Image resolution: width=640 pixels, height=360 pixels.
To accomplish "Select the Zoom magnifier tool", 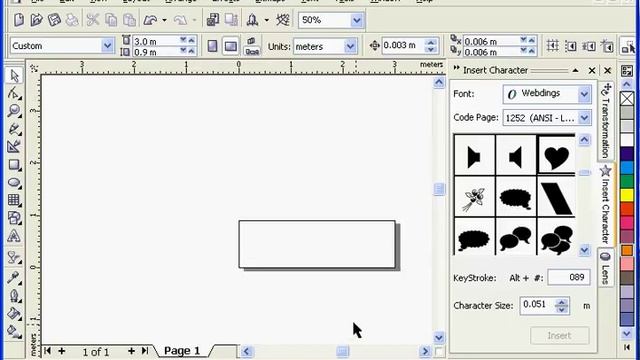I will point(14,111).
